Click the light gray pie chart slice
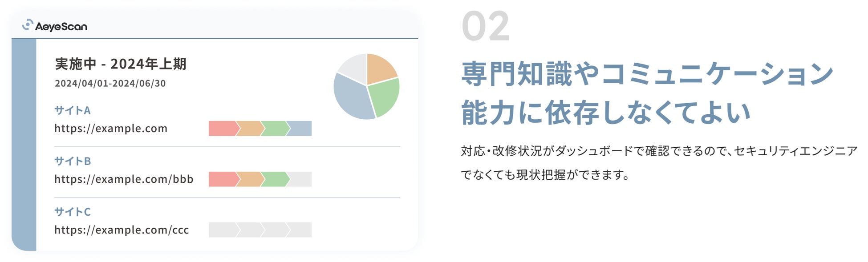 [x=353, y=68]
